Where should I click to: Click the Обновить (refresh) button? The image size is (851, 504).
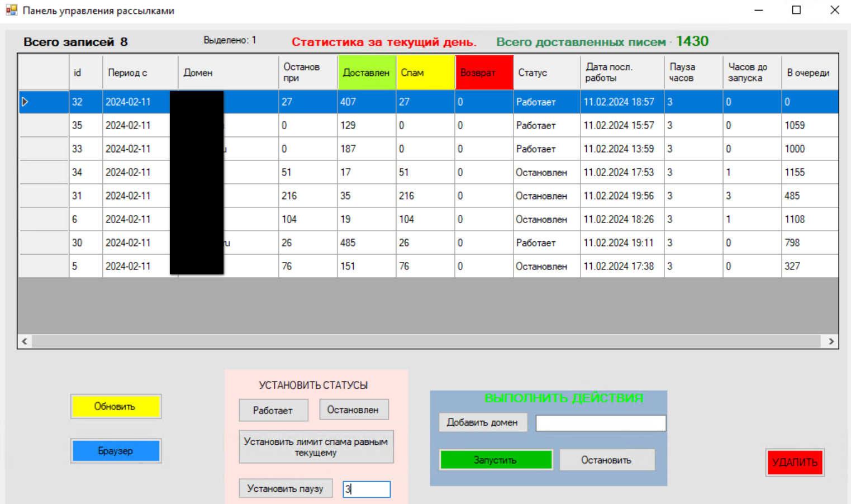click(x=116, y=406)
